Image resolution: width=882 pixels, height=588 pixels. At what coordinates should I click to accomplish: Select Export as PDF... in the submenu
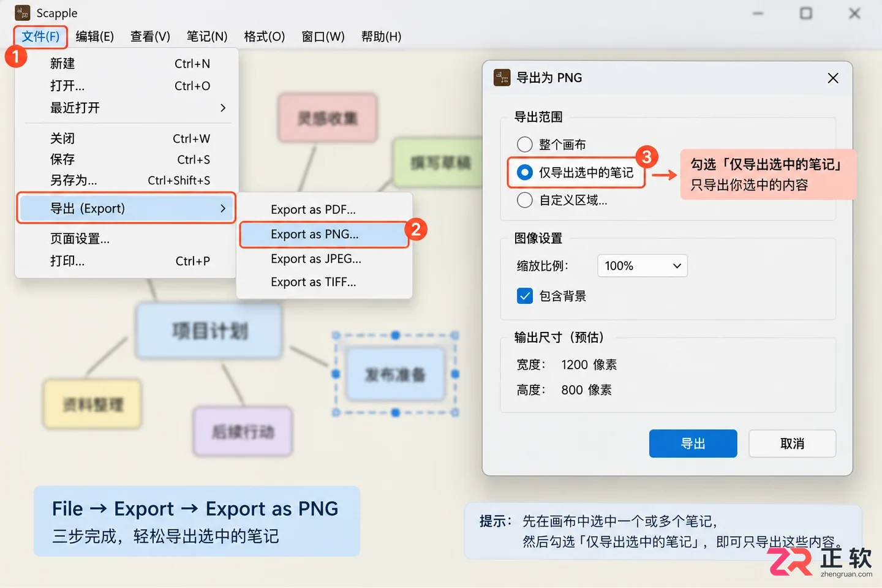(x=325, y=209)
